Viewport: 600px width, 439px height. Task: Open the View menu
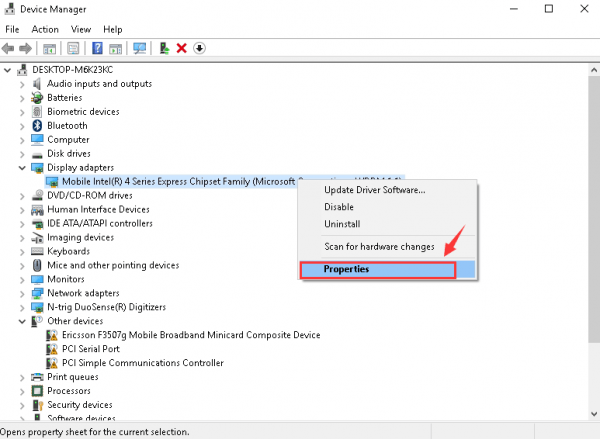(81, 29)
